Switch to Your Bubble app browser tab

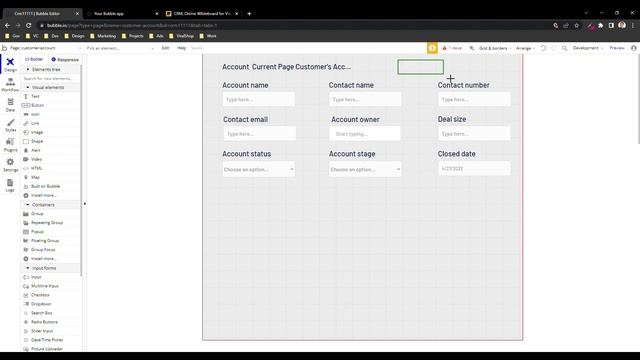[x=122, y=13]
